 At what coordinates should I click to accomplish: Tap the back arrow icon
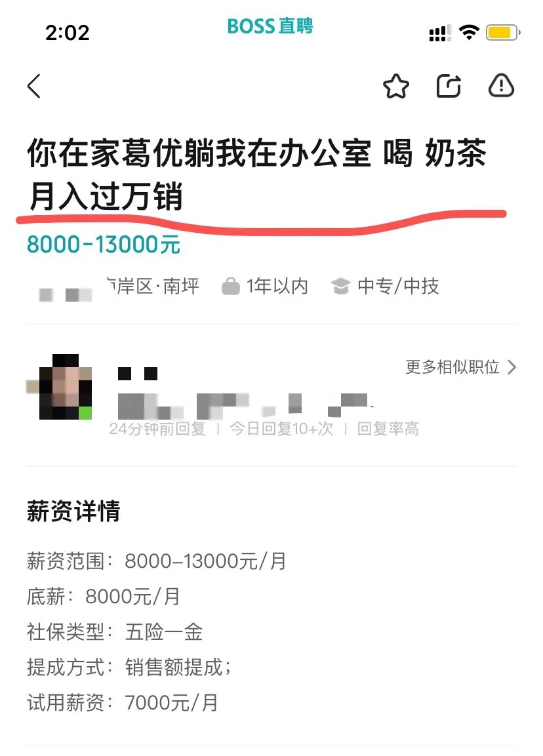(x=33, y=87)
